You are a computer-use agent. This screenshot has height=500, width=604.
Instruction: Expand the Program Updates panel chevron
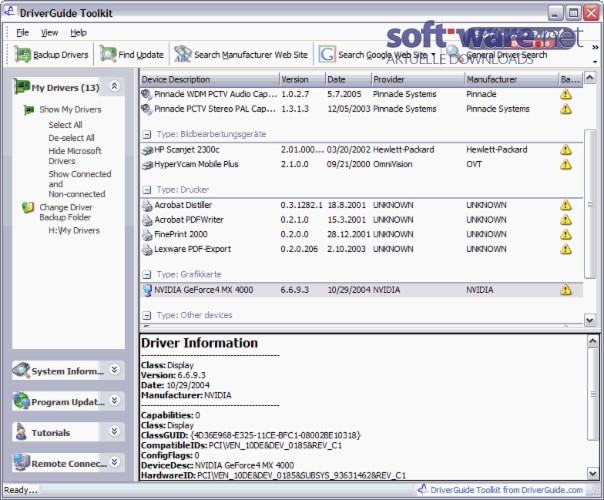(114, 401)
